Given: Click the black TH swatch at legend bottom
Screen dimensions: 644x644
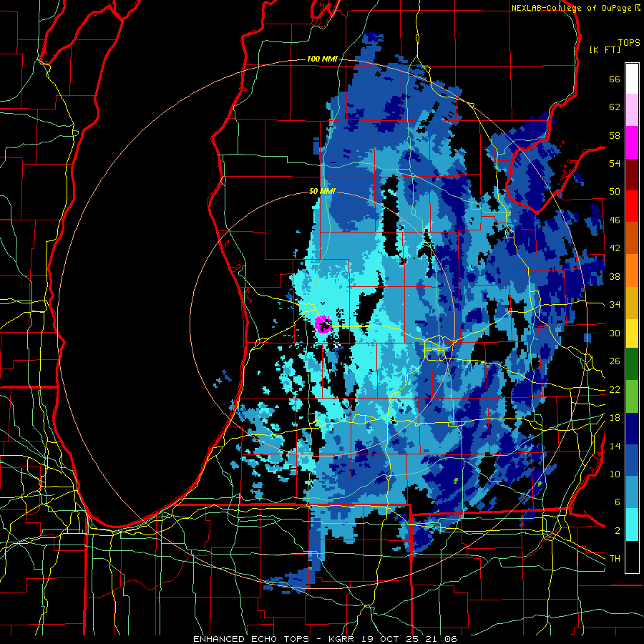Looking at the screenshot, I should click(x=632, y=557).
